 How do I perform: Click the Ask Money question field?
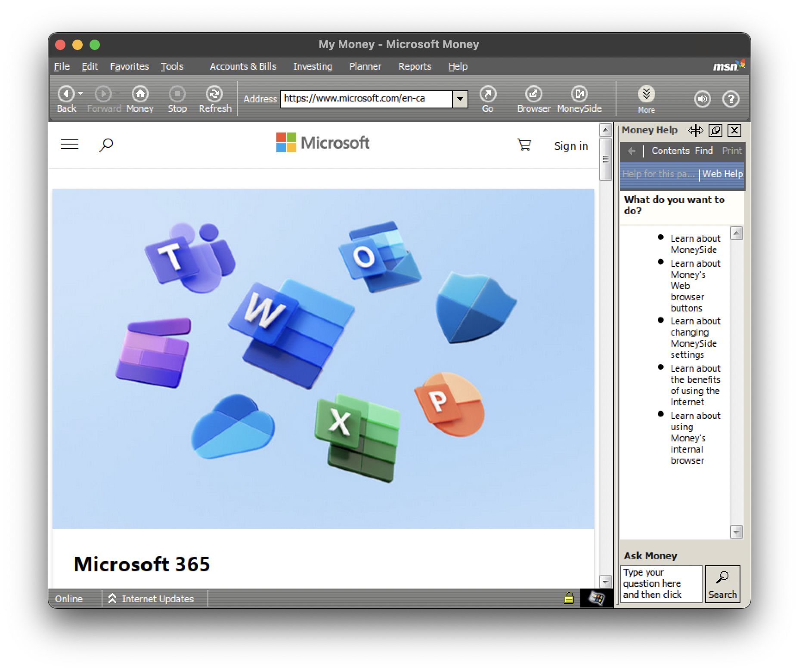click(661, 584)
